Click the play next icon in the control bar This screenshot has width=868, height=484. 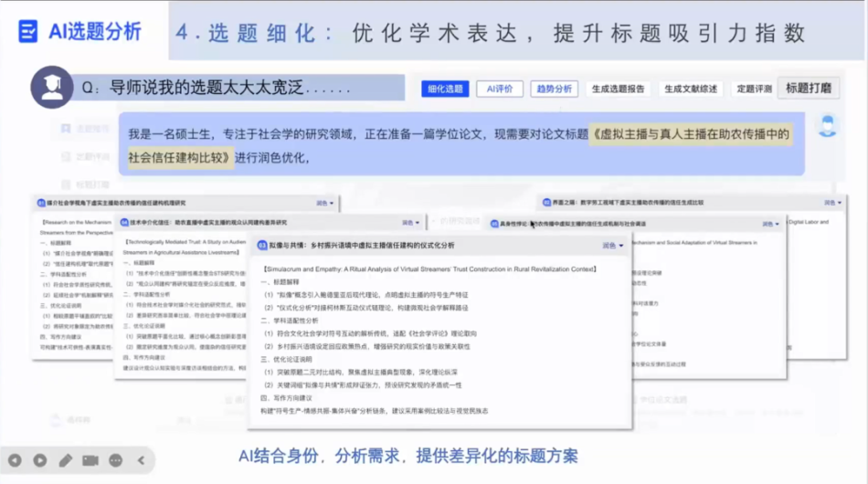[x=40, y=460]
